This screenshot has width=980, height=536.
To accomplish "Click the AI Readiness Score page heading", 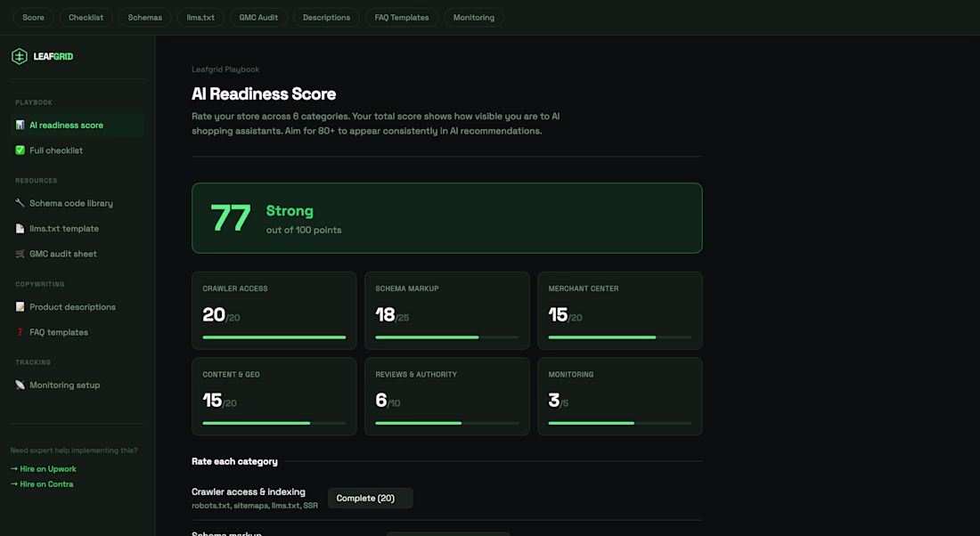I will 264,93.
